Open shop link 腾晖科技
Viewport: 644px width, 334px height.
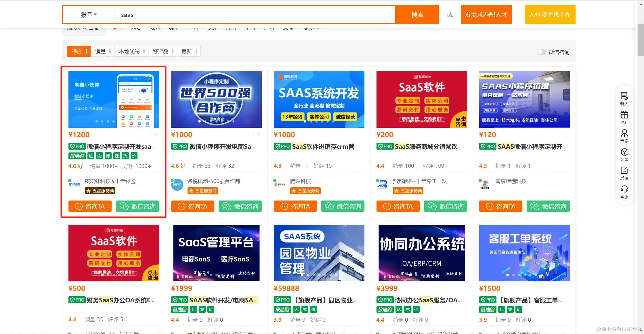tap(300, 181)
